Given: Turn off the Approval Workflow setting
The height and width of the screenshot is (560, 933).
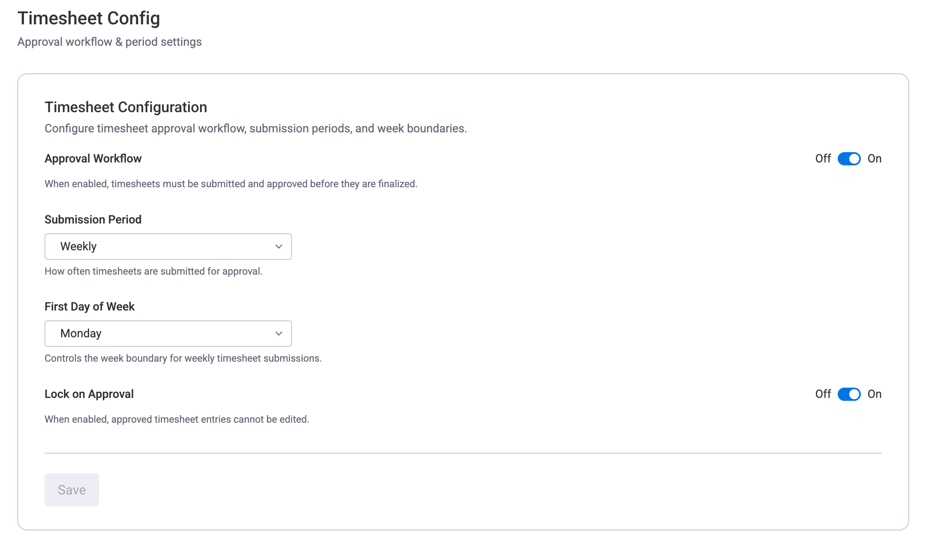Looking at the screenshot, I should (848, 159).
